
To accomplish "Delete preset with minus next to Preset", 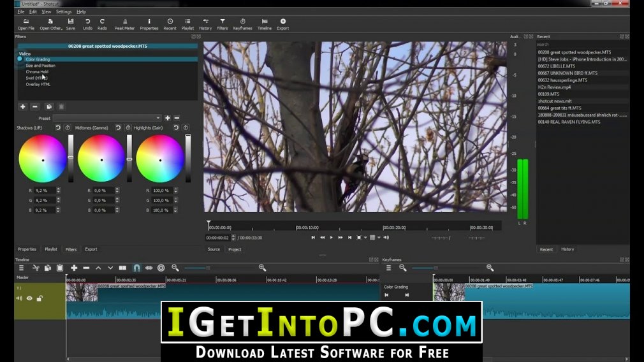I will pyautogui.click(x=177, y=118).
